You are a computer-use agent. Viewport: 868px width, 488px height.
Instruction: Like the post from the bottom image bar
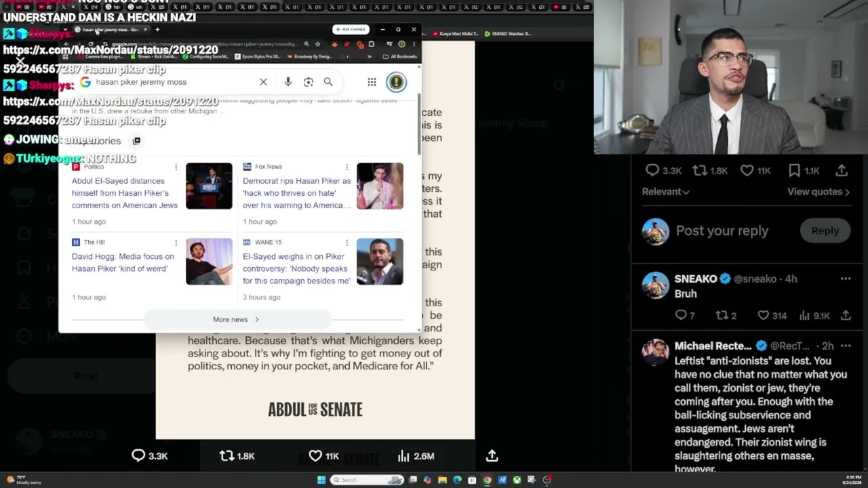click(x=323, y=456)
